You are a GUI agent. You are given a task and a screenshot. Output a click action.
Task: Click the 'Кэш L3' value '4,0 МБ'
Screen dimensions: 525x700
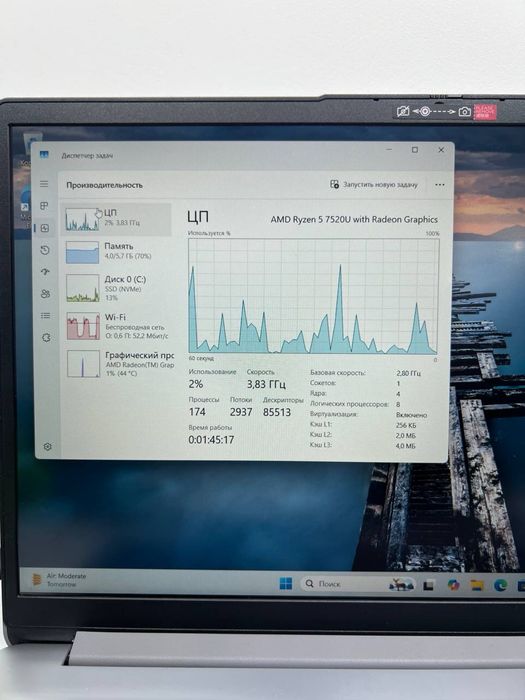tap(406, 446)
